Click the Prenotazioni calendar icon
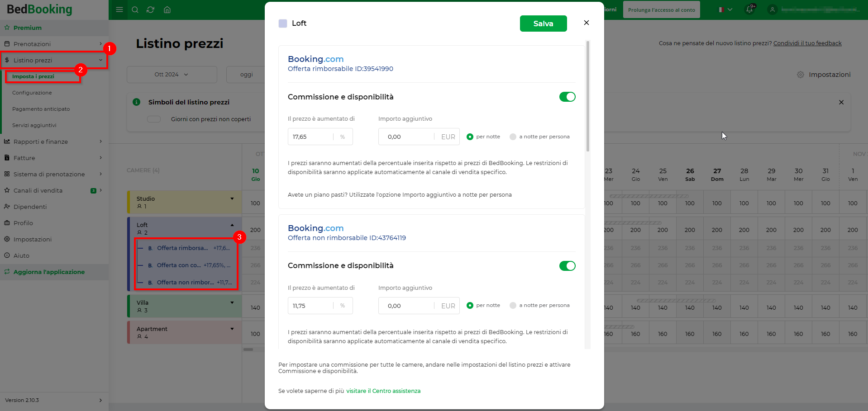Image resolution: width=868 pixels, height=411 pixels. (x=7, y=44)
